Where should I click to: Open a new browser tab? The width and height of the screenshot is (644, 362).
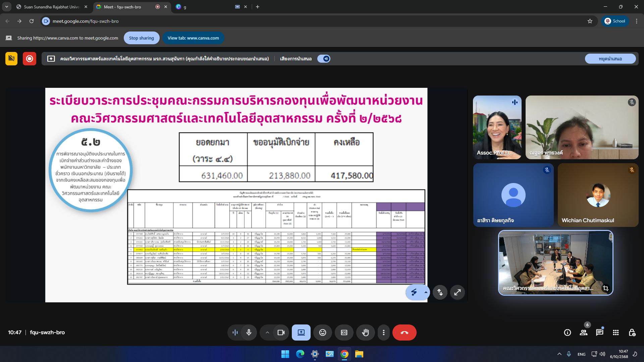click(x=257, y=7)
